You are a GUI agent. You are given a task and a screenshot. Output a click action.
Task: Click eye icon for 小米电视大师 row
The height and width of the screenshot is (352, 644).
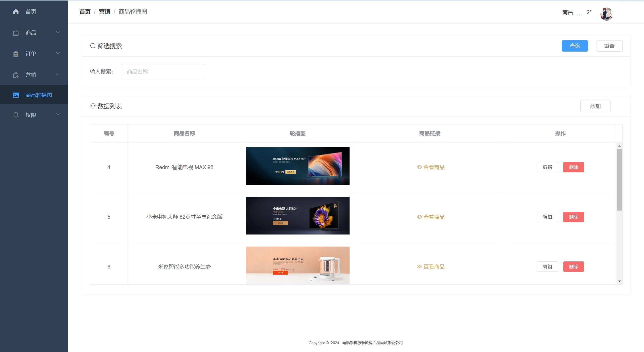click(x=419, y=217)
